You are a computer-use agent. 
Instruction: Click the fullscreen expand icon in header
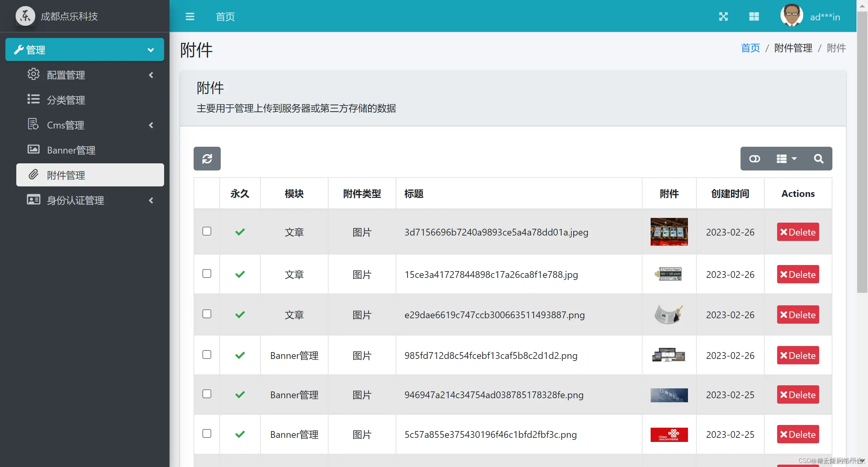[723, 16]
